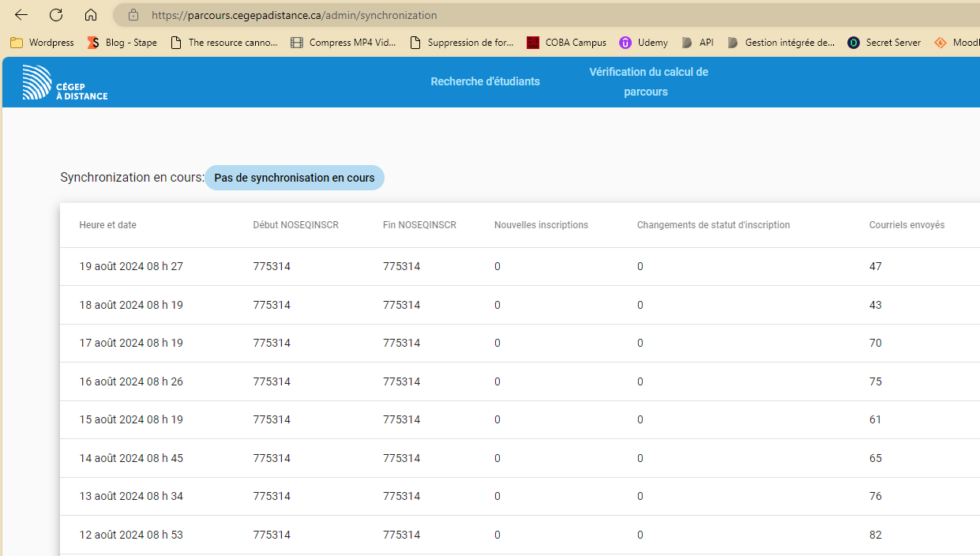The width and height of the screenshot is (980, 556).
Task: Open the Blog - Stape bookmark
Action: point(122,43)
